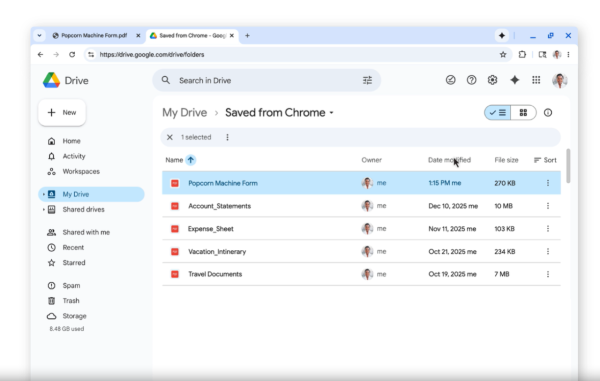Switch to Popcorn Machine Form.pdf tab

point(94,36)
